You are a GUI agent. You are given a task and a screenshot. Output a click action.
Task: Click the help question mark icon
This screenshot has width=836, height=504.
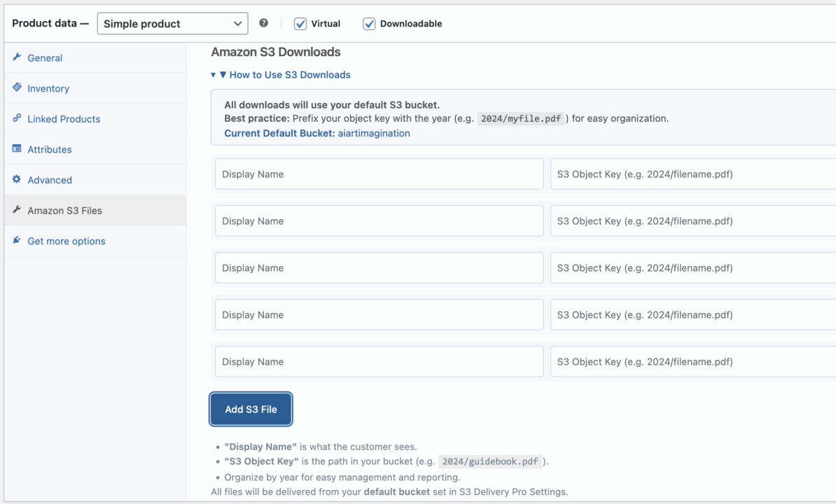point(263,23)
